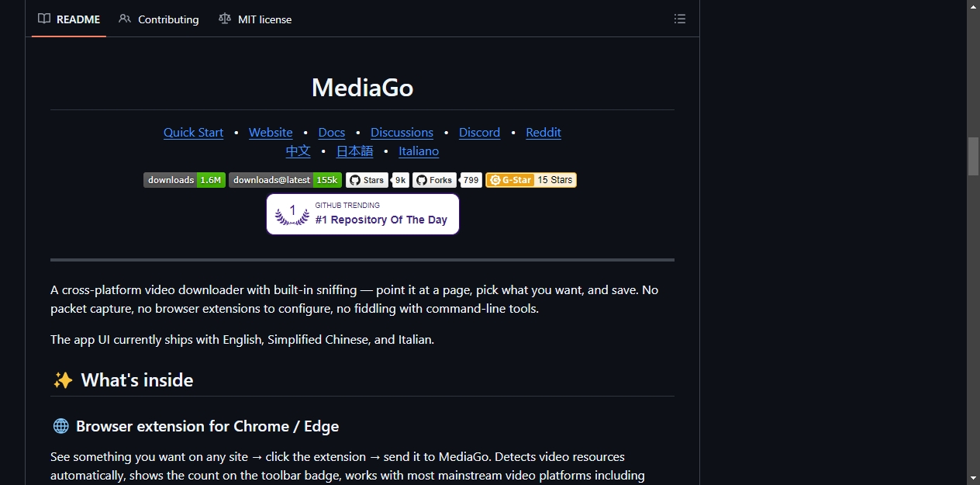
Task: Click the Browser extension for Chrome / Edge heading
Action: [195, 426]
